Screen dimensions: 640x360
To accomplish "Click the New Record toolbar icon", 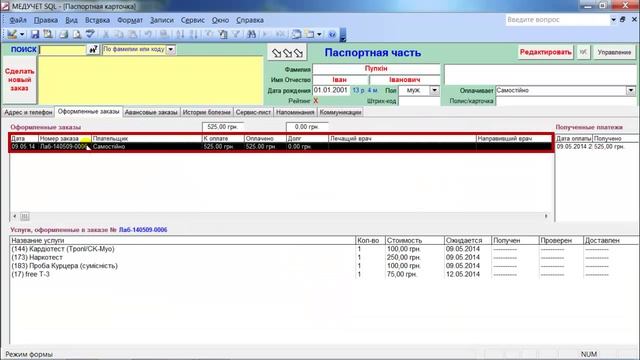I will [x=266, y=34].
